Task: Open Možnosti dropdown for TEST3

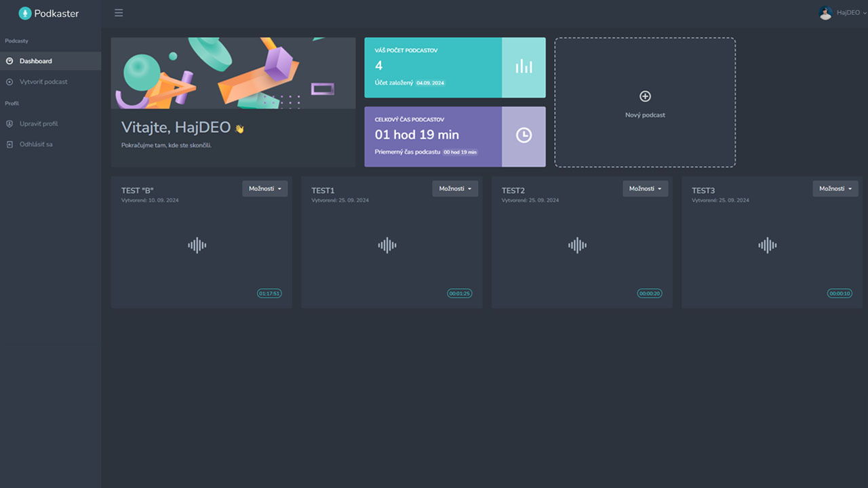Action: (x=835, y=188)
